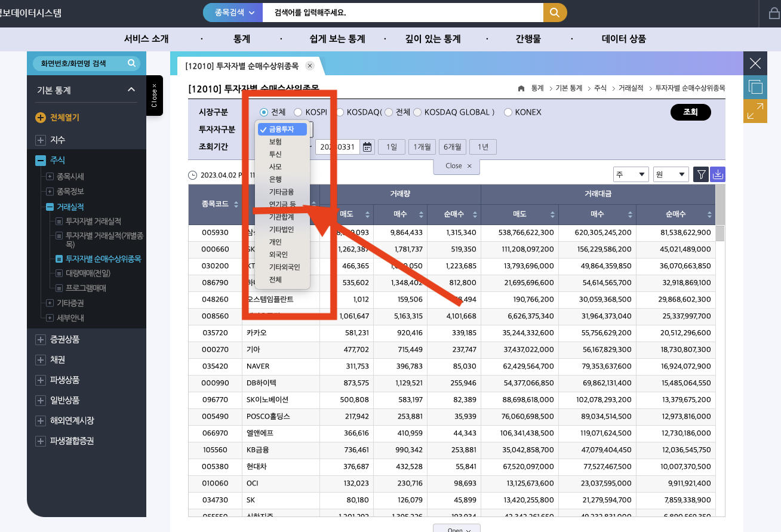Click the blue cascade windows icon
The height and width of the screenshot is (532, 781).
755,87
